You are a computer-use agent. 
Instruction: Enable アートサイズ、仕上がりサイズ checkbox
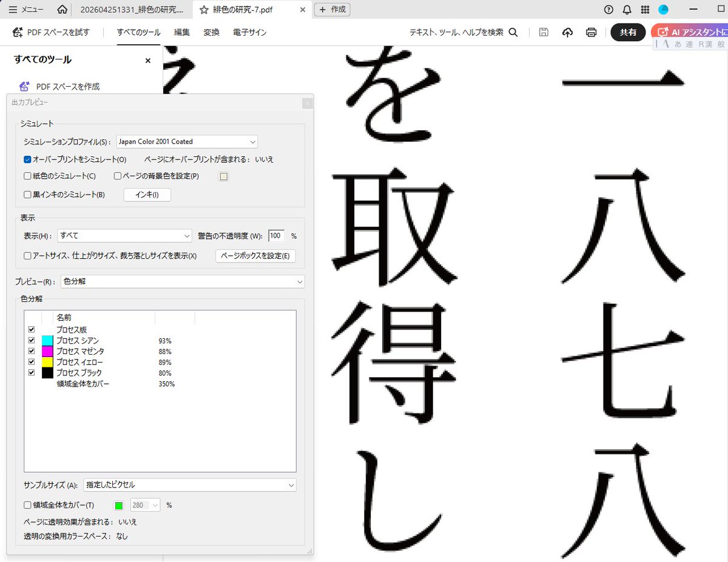pyautogui.click(x=27, y=256)
